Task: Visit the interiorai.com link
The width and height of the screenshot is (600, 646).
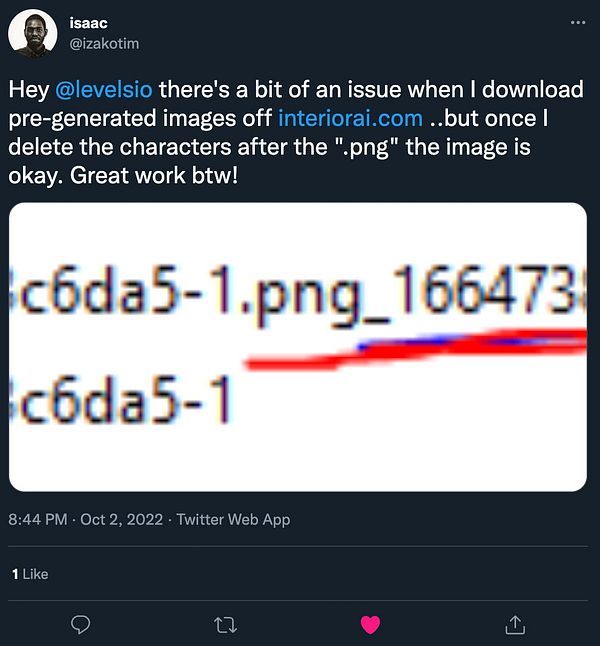Action: click(x=350, y=118)
